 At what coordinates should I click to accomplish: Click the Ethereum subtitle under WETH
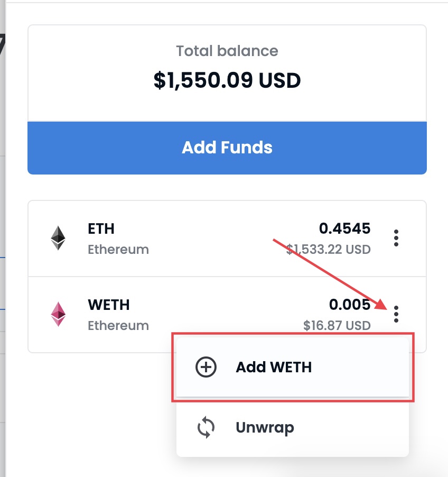(118, 326)
